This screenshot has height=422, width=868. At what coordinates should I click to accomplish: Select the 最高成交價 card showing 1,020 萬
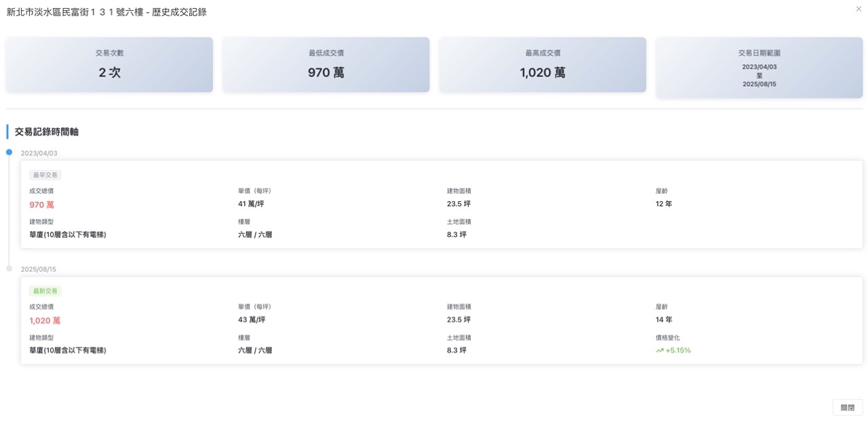[542, 64]
